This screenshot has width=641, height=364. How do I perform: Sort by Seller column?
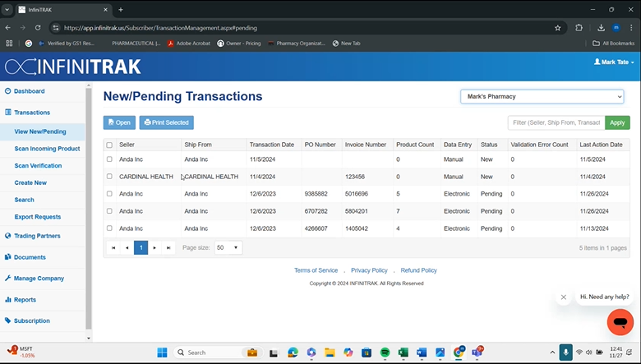(127, 145)
